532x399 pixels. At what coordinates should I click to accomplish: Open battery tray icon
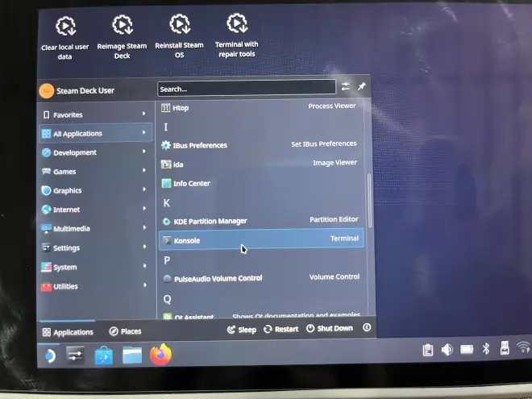[467, 349]
